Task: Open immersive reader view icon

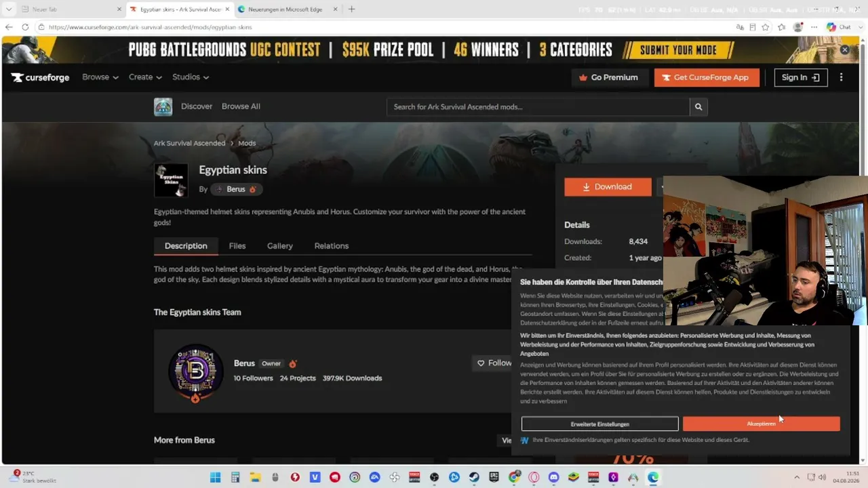Action: pyautogui.click(x=753, y=27)
